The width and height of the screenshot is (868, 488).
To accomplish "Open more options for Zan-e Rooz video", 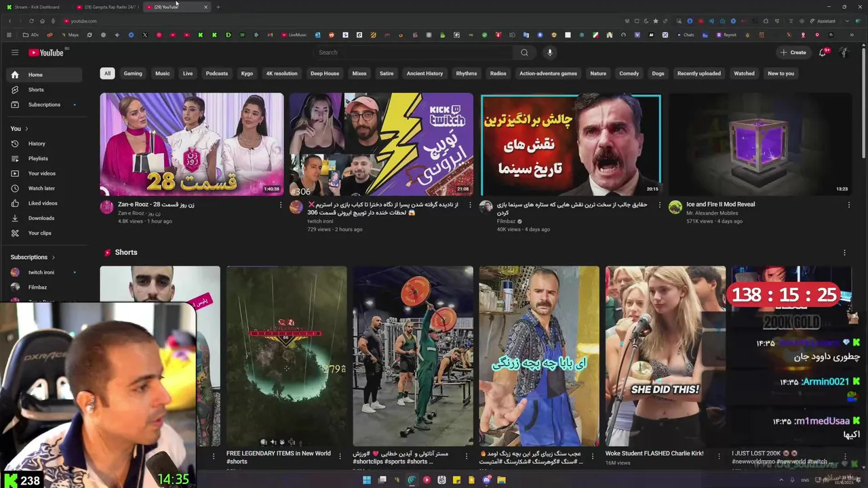I will coord(281,205).
